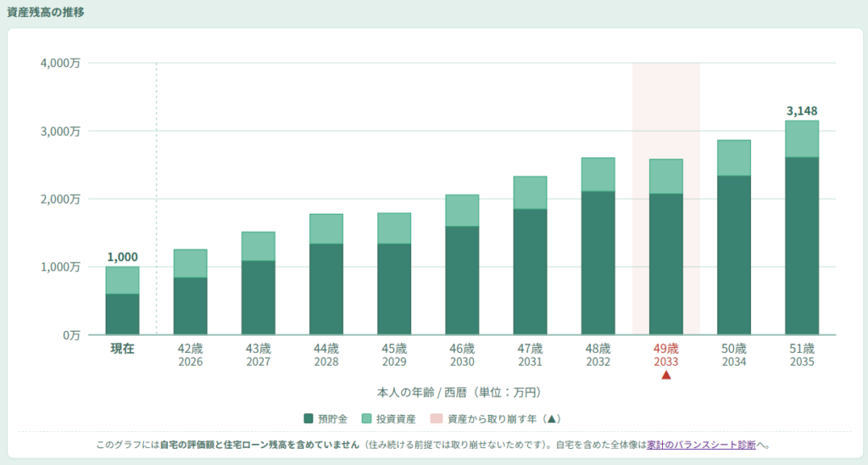Click the 資産から取り崩す年 legend swatch

437,418
